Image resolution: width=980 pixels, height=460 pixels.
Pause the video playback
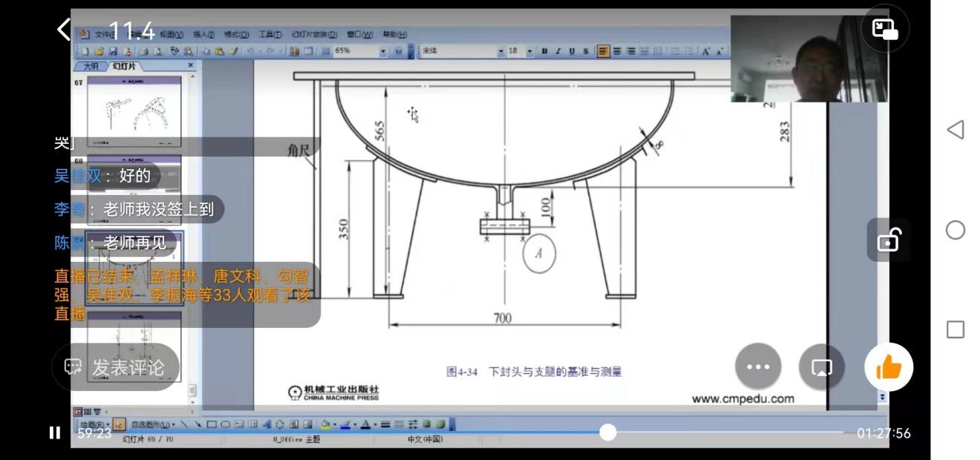[55, 433]
